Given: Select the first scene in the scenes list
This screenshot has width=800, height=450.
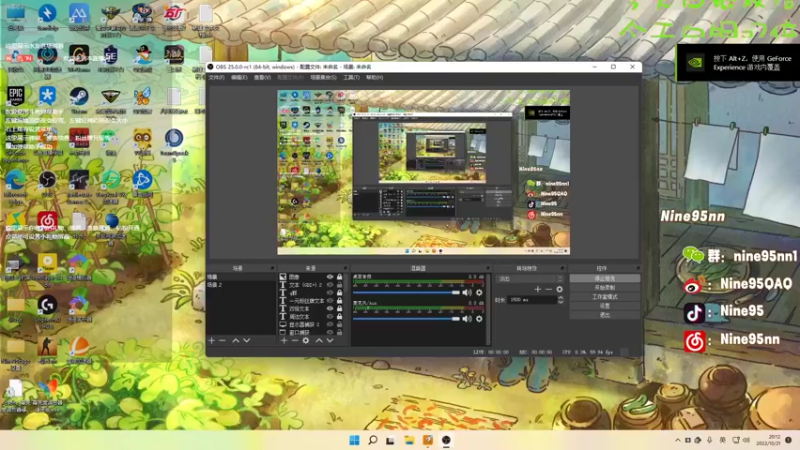Looking at the screenshot, I should [x=241, y=277].
